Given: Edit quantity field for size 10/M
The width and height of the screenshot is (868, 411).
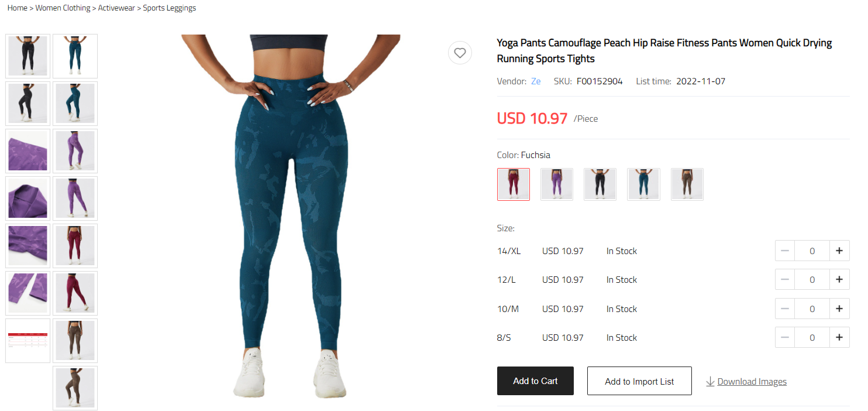Looking at the screenshot, I should (x=812, y=309).
